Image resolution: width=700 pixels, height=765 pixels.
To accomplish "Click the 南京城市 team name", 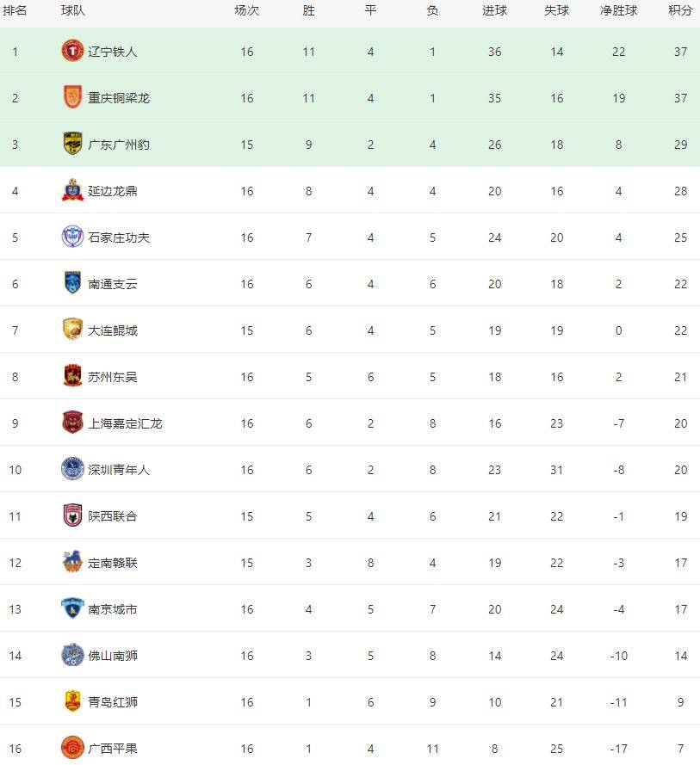I will pyautogui.click(x=113, y=609).
